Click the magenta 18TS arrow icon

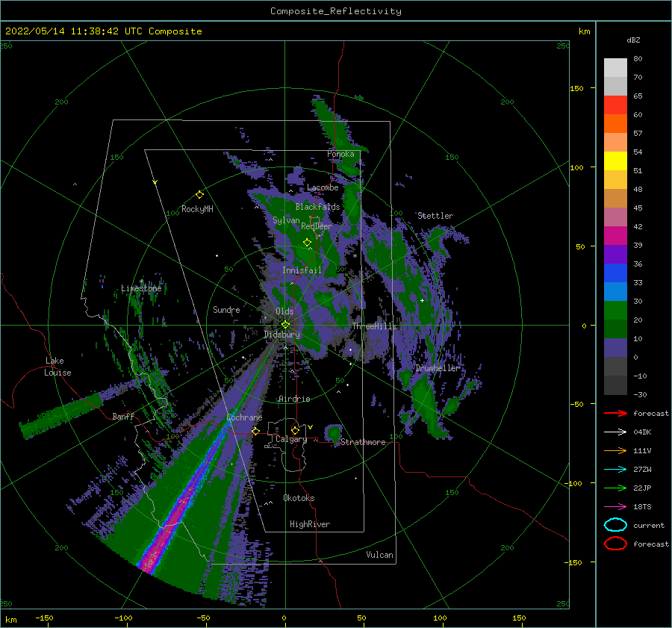615,507
